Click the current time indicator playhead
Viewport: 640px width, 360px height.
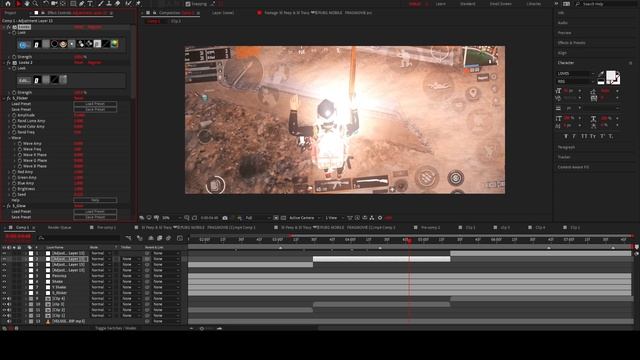tap(409, 240)
